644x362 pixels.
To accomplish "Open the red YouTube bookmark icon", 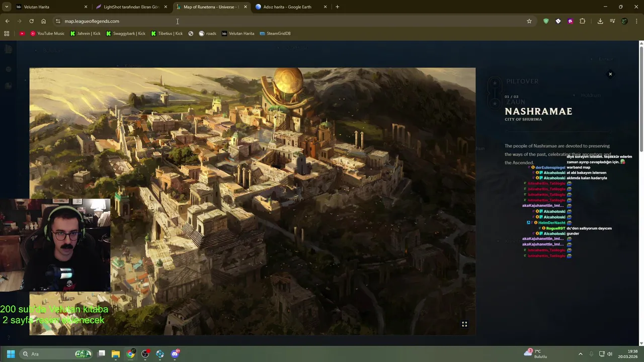I will click(x=22, y=34).
